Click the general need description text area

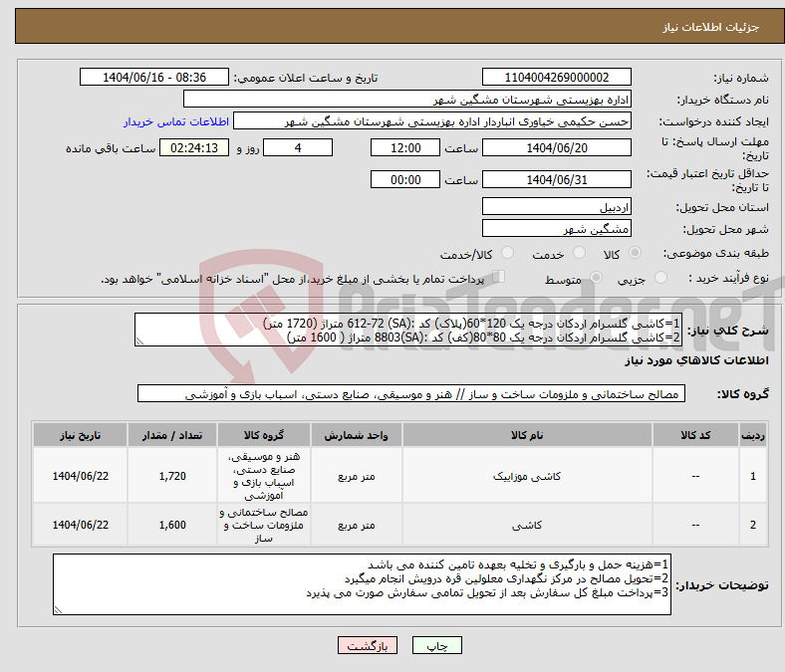tap(408, 331)
